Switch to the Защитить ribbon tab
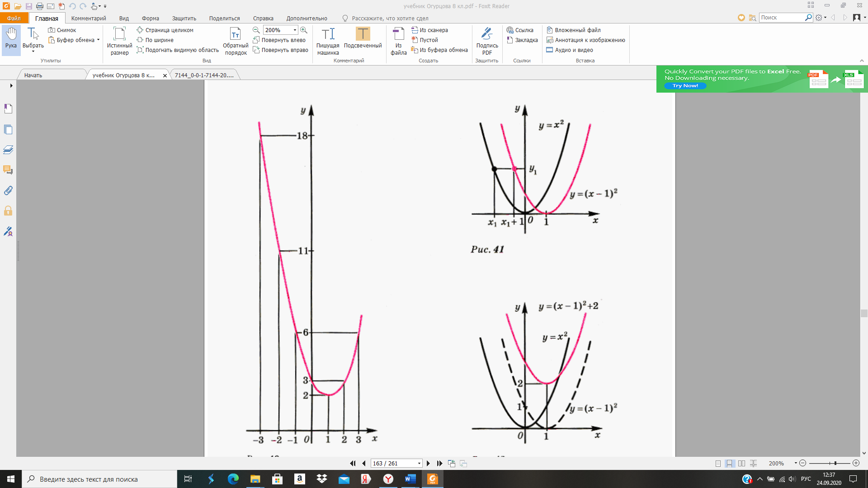This screenshot has height=488, width=868. click(x=184, y=18)
